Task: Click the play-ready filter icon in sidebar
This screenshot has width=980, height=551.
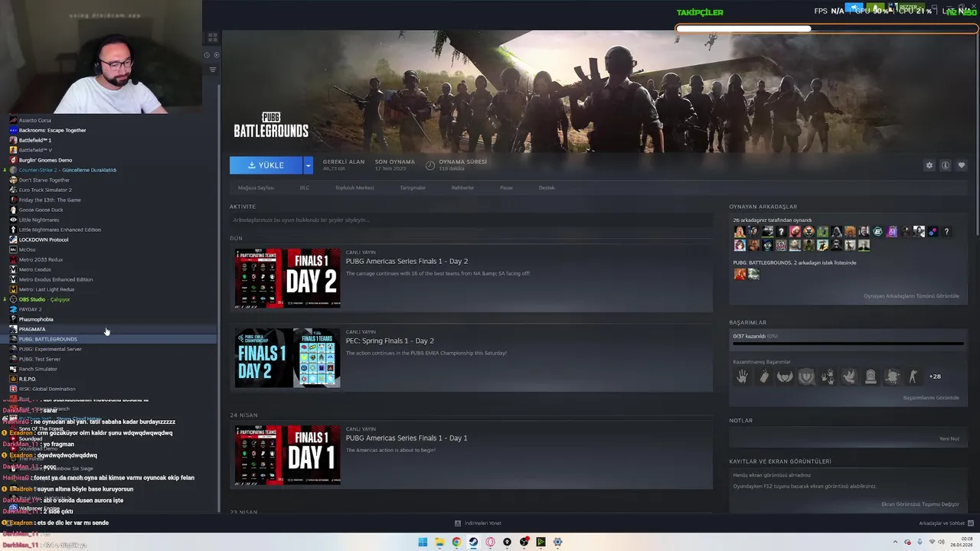Action: pyautogui.click(x=216, y=55)
